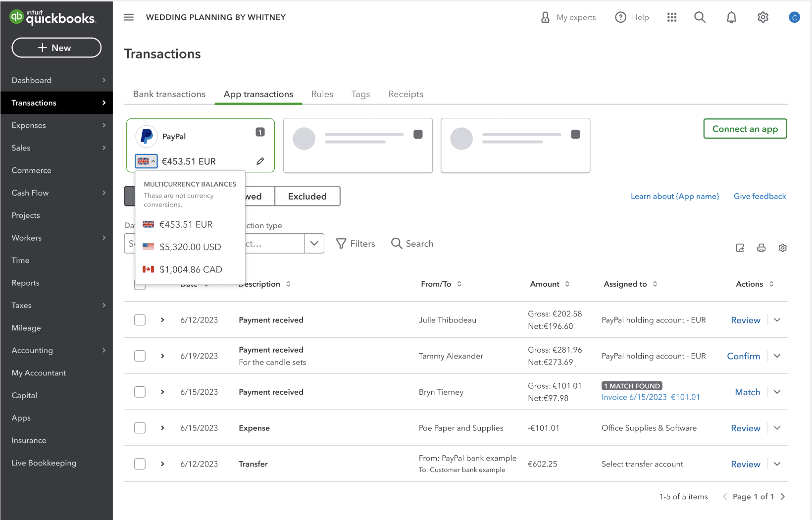Expand the Poe Paper expense row

[x=162, y=428]
